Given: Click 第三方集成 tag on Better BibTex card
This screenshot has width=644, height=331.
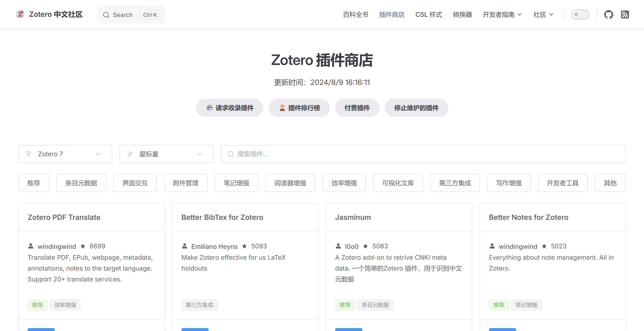Looking at the screenshot, I should [x=200, y=305].
